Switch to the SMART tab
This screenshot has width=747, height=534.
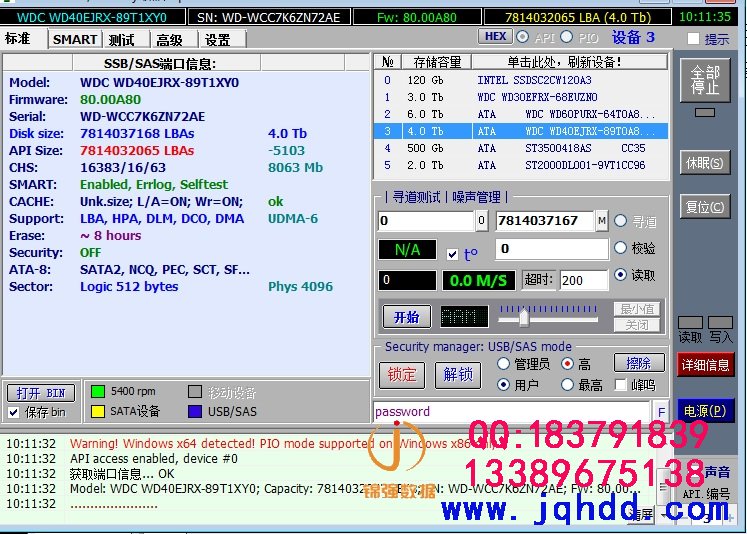coord(75,39)
